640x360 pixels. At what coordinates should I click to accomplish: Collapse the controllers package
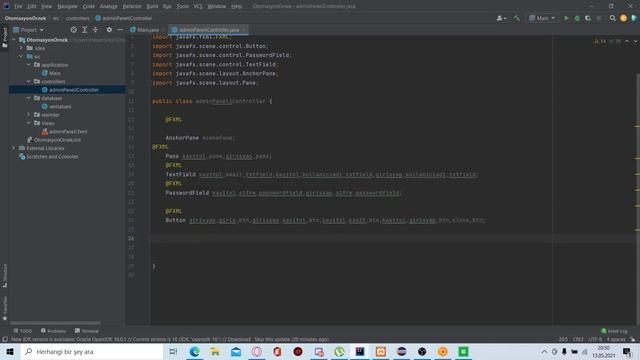click(x=29, y=82)
